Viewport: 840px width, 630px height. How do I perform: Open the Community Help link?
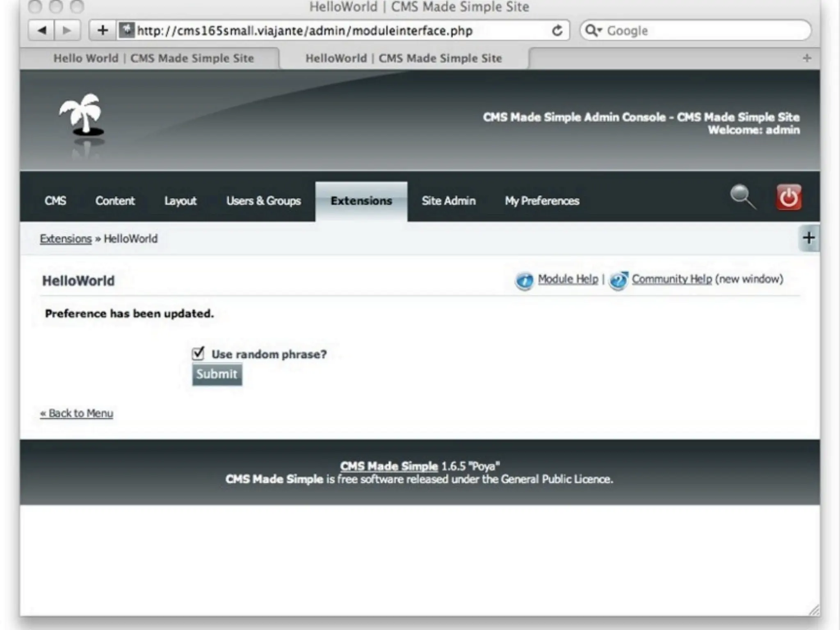coord(672,279)
